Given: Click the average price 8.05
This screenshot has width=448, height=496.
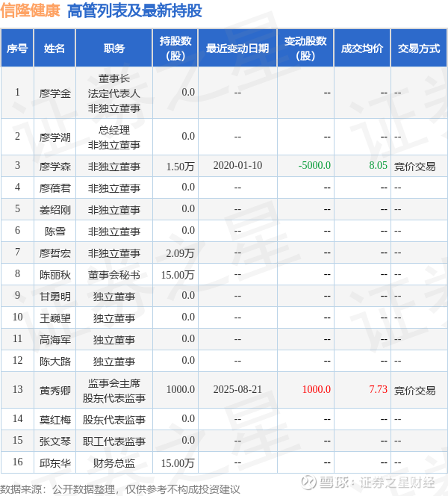Looking at the screenshot, I should pyautogui.click(x=378, y=165).
